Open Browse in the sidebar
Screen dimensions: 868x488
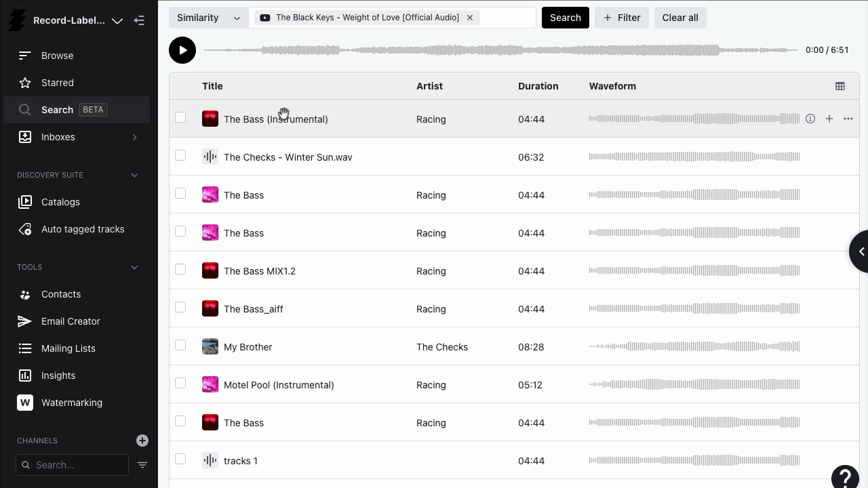pos(77,56)
